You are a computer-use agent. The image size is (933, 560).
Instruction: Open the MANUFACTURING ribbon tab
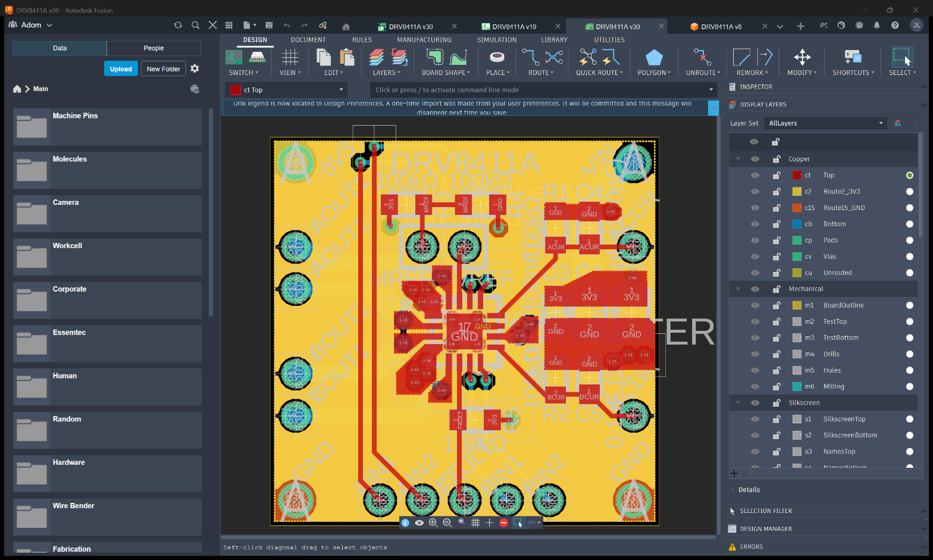(x=424, y=40)
